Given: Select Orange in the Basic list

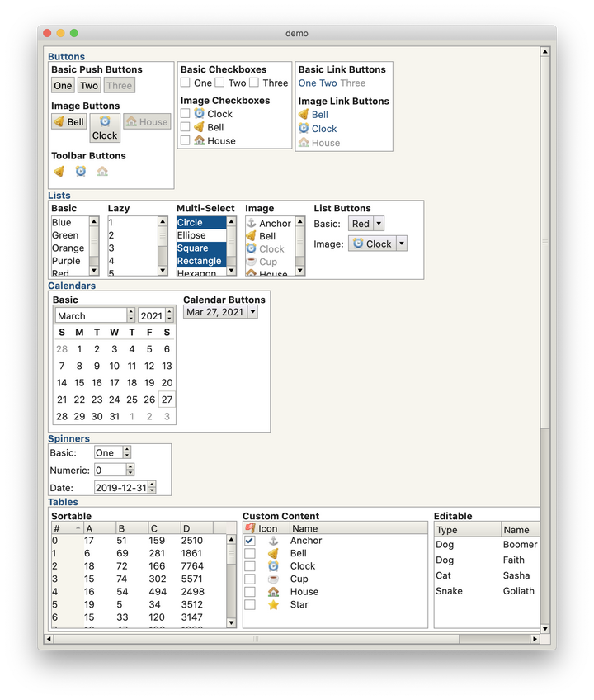Looking at the screenshot, I should 70,248.
